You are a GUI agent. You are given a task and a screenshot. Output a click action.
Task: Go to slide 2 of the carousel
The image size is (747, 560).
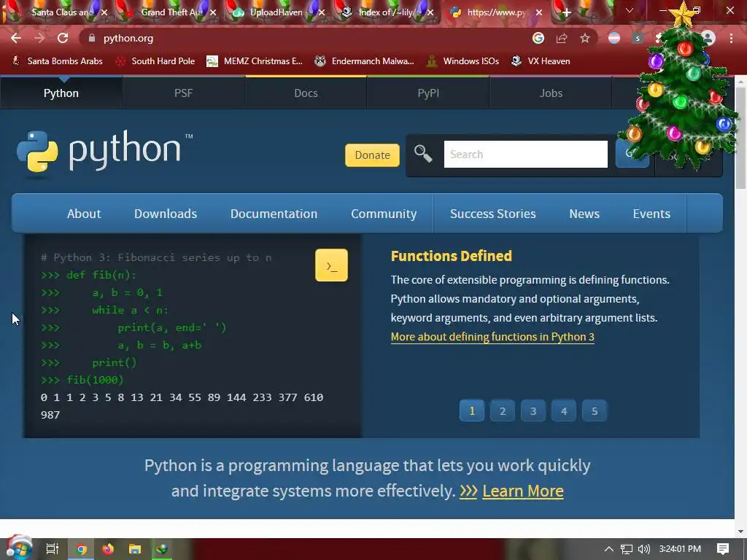coord(502,411)
